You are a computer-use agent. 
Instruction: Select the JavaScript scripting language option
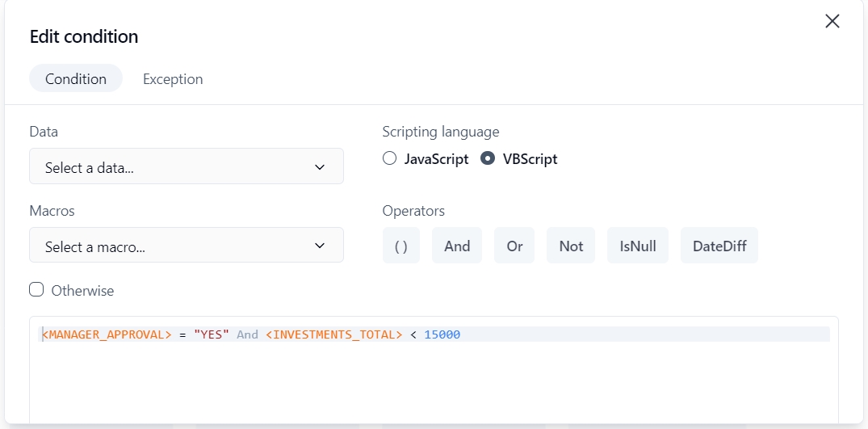(x=390, y=159)
